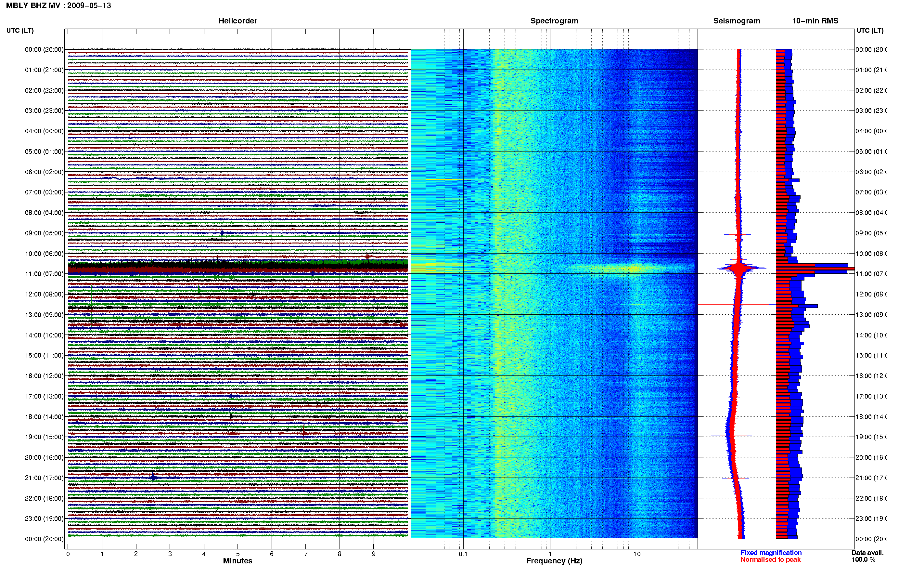
Task: Click 'UTC (LT)' header beside Helicorder axis
Action: [20, 31]
